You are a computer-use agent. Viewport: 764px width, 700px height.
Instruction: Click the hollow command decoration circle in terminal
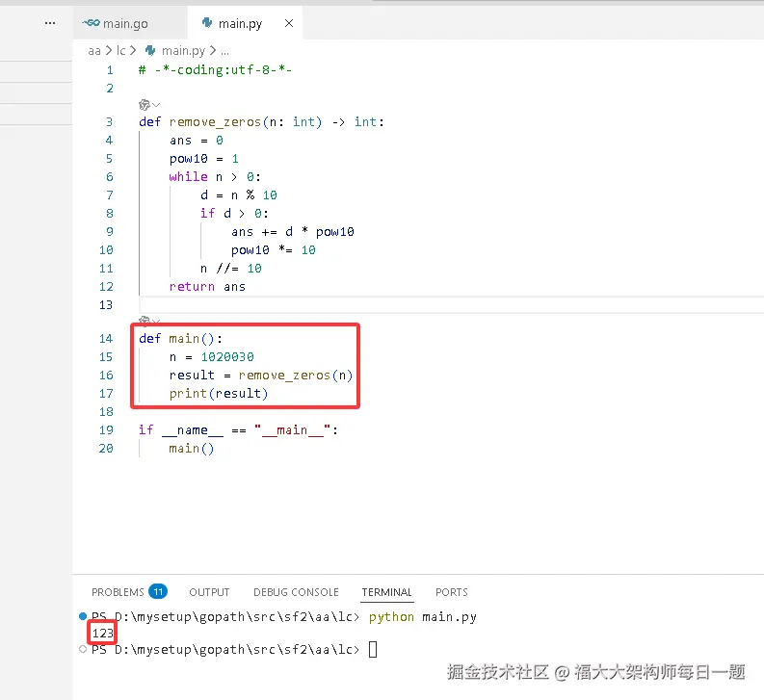point(83,649)
